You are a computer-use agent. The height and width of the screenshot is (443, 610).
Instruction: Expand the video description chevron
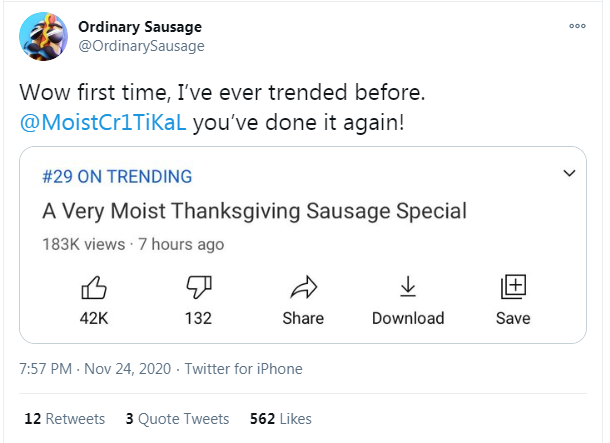click(x=569, y=173)
